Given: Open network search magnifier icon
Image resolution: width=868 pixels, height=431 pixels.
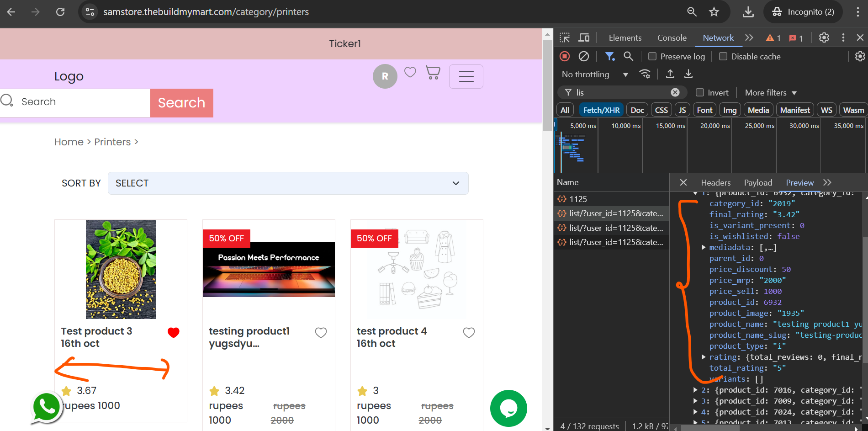Looking at the screenshot, I should click(629, 56).
